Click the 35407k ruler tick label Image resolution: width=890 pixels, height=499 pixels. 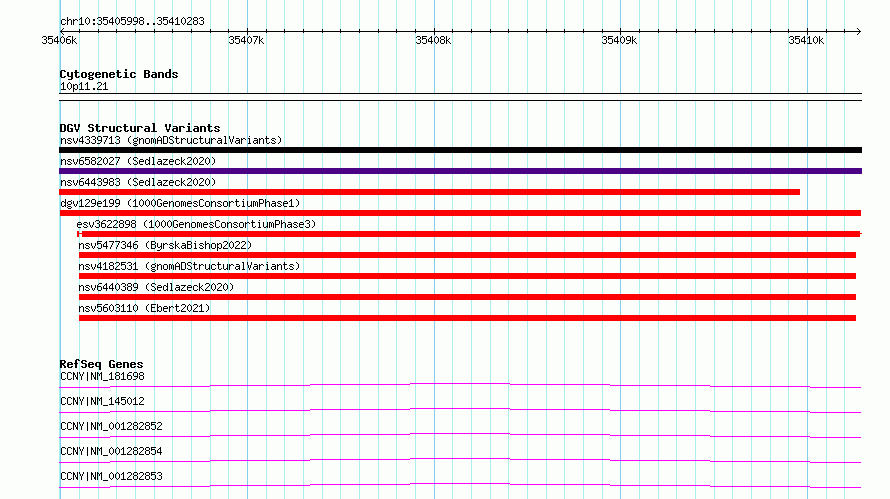point(246,40)
